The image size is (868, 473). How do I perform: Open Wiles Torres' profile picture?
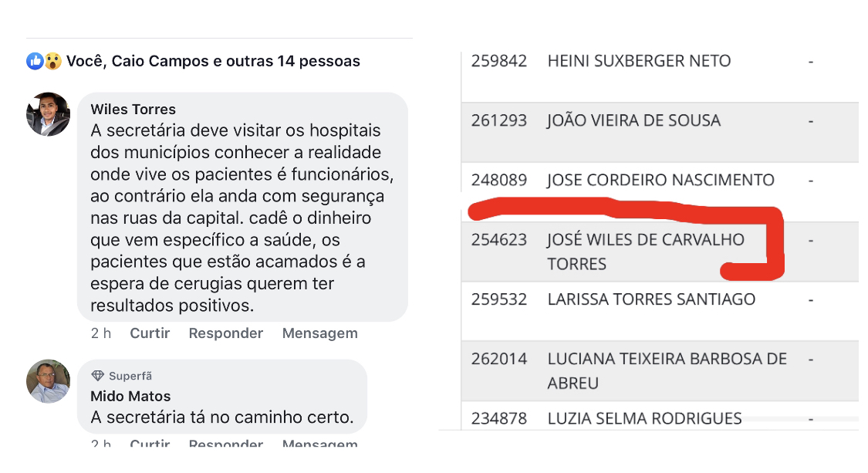tap(49, 114)
